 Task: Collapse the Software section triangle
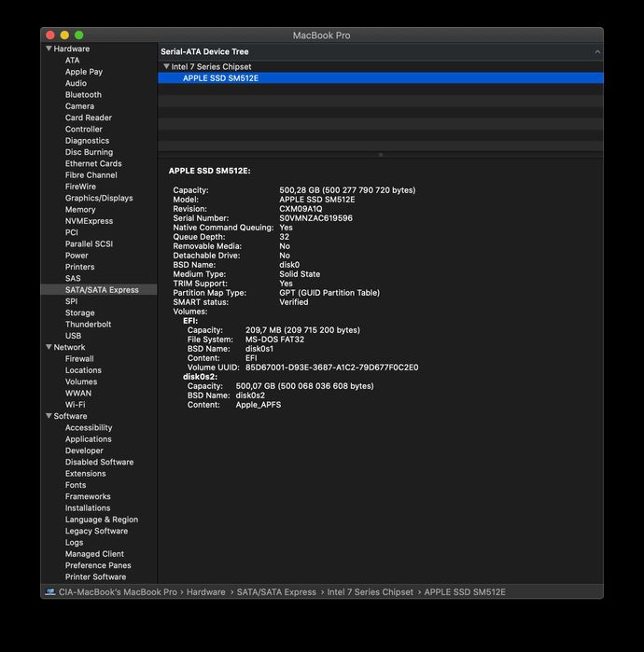point(49,416)
